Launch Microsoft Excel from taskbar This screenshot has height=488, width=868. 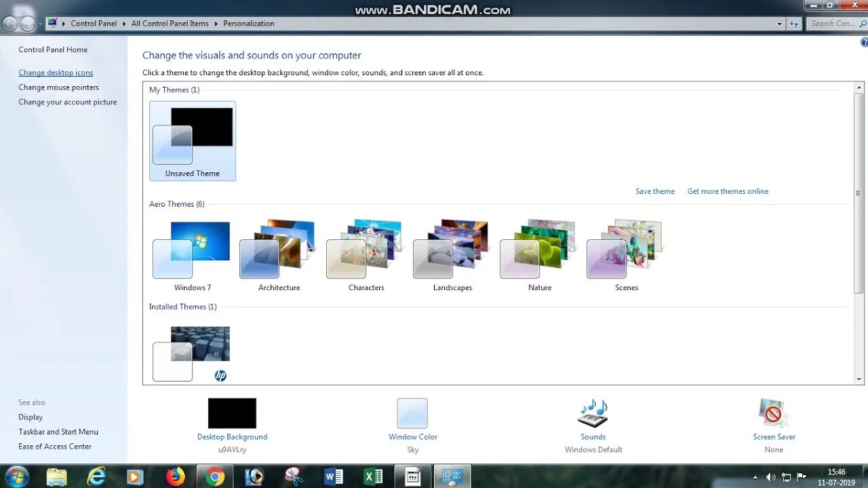click(373, 476)
